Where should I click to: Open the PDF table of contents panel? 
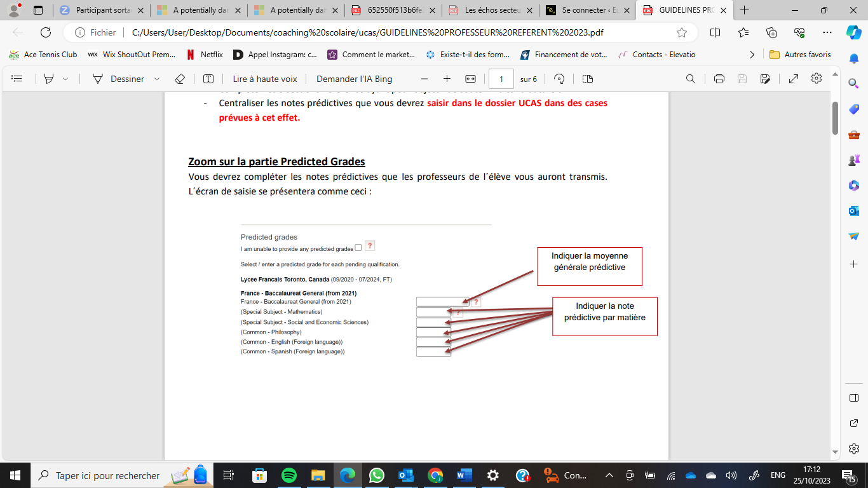coord(17,79)
